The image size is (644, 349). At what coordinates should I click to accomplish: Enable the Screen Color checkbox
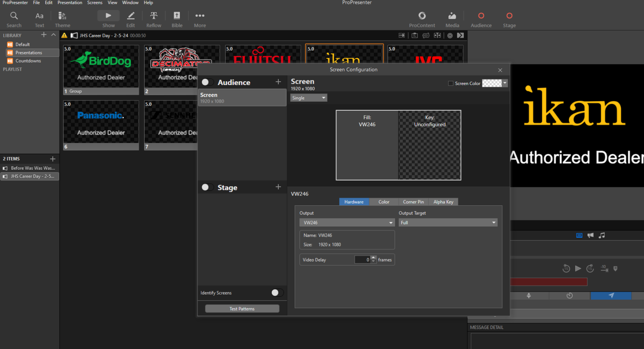point(451,83)
